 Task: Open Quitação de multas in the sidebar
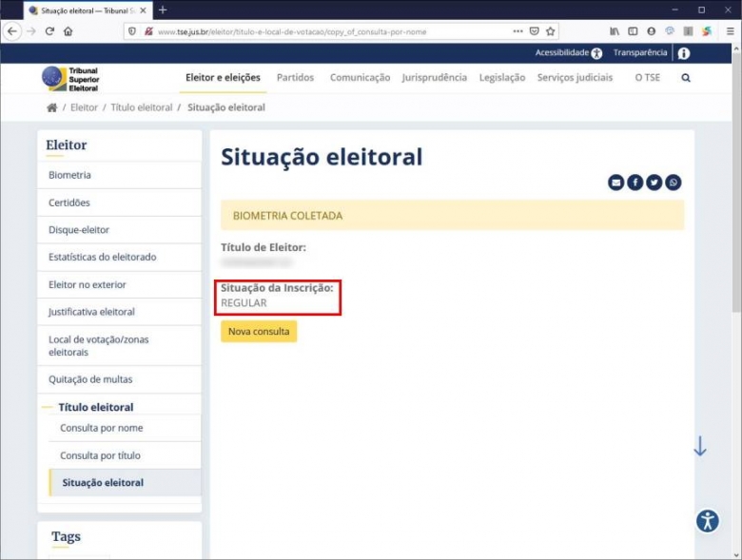click(x=119, y=379)
